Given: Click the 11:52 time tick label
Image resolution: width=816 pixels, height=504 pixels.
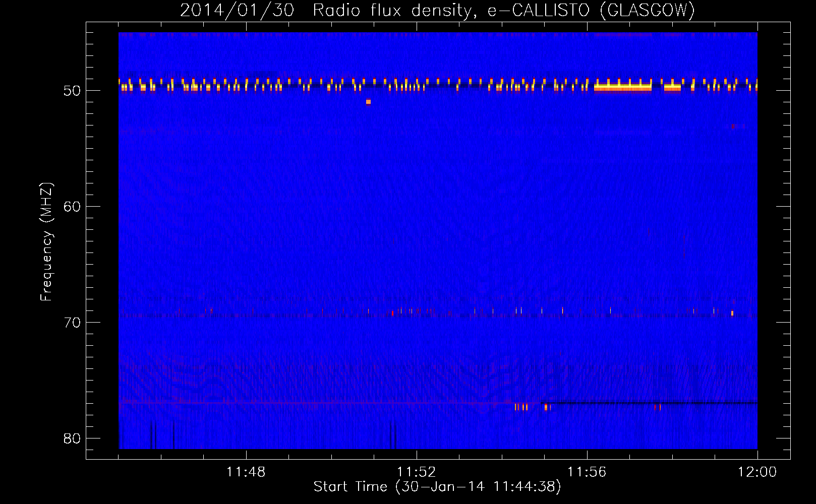Looking at the screenshot, I should 416,472.
